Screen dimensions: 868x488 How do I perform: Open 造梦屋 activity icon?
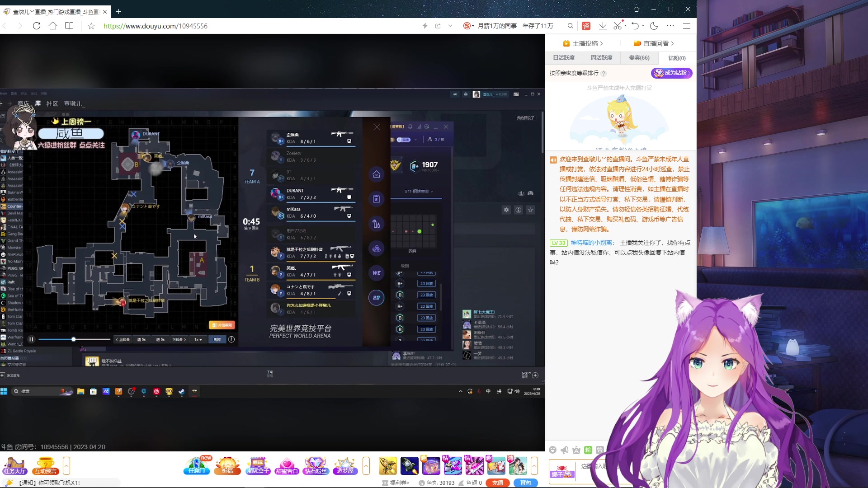coord(345,466)
